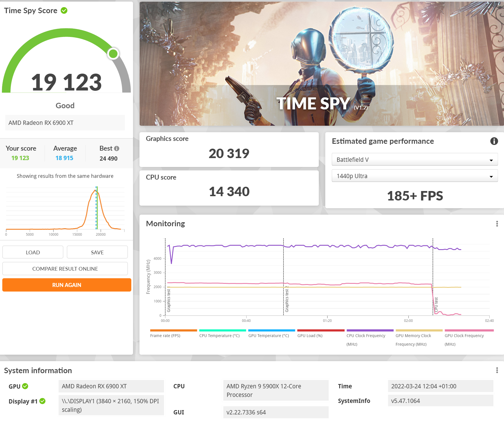Screen dimensions: 504x425
Task: Click the Time value 2022-03-24 12:04
Action: pos(440,386)
